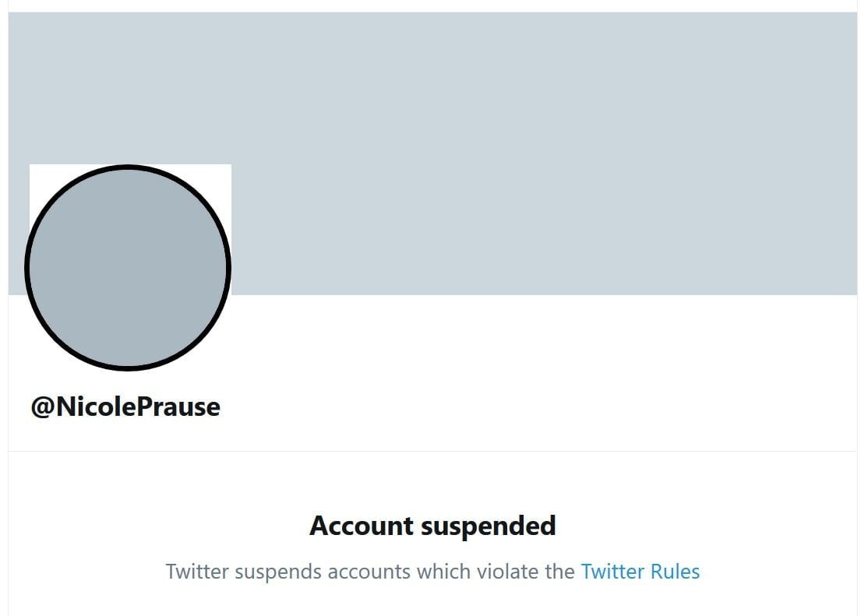Viewport: 868px width, 616px height.
Task: Click the gray profile avatar placeholder
Action: (128, 267)
